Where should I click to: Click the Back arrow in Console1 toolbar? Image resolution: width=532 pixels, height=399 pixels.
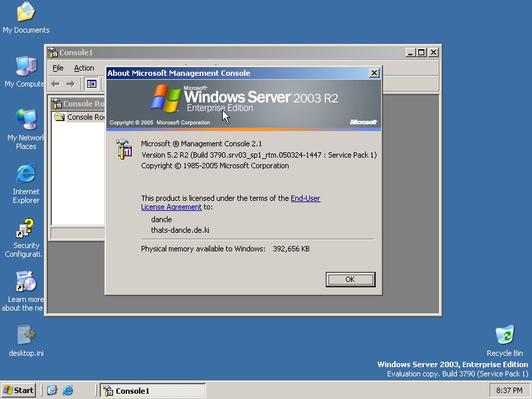point(55,84)
